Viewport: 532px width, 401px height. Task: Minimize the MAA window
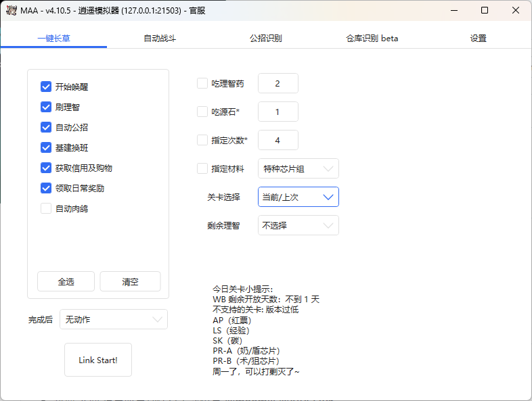click(x=454, y=11)
